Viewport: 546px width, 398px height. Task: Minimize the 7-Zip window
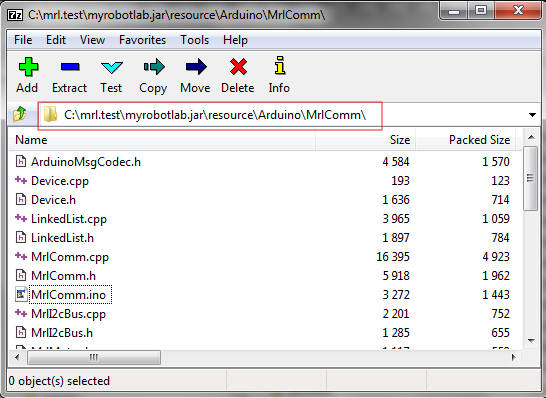[454, 11]
